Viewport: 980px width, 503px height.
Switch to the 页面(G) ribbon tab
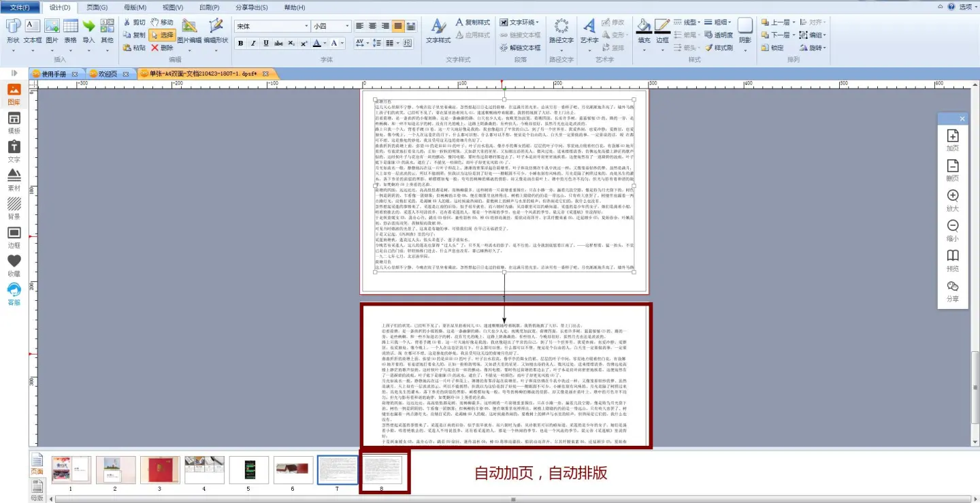pos(97,7)
